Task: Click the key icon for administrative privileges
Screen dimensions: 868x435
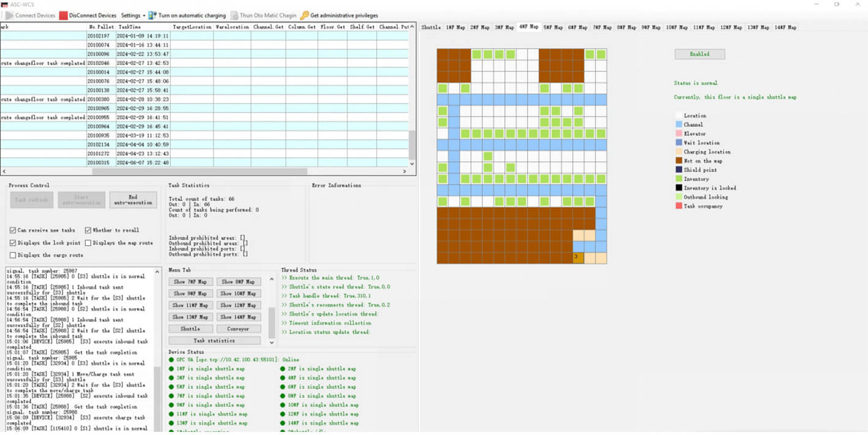Action: click(x=306, y=15)
